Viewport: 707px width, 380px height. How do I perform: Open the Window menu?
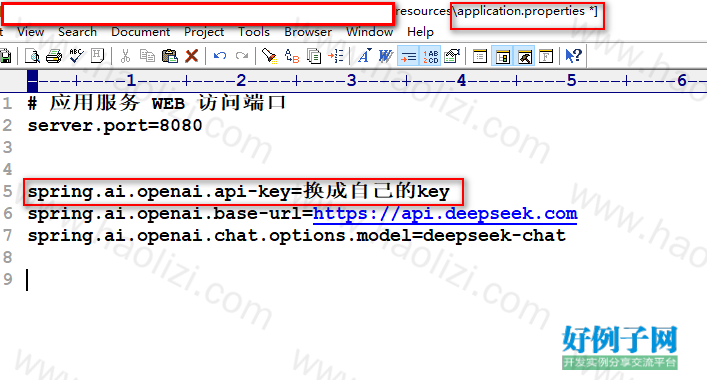369,32
